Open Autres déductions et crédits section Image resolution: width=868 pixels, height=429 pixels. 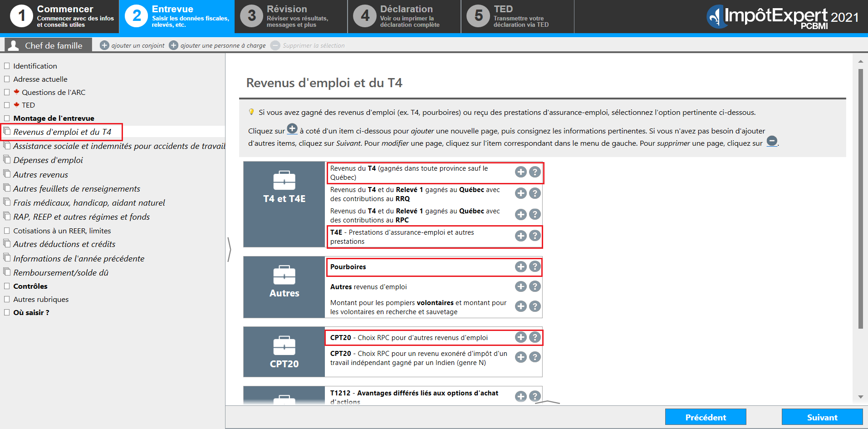pos(64,244)
